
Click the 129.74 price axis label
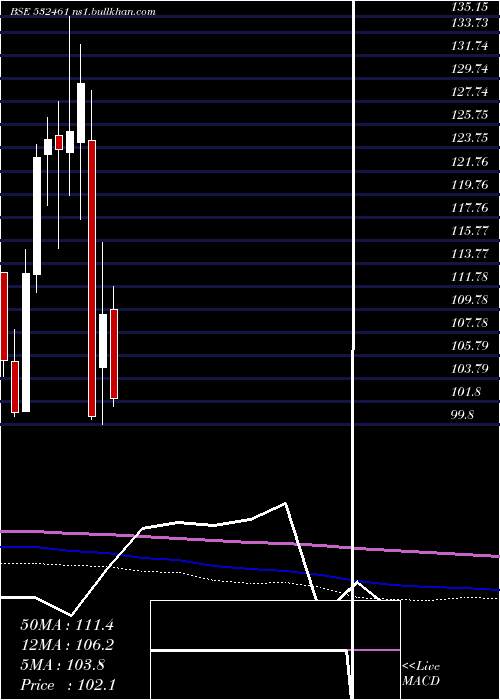coord(469,69)
